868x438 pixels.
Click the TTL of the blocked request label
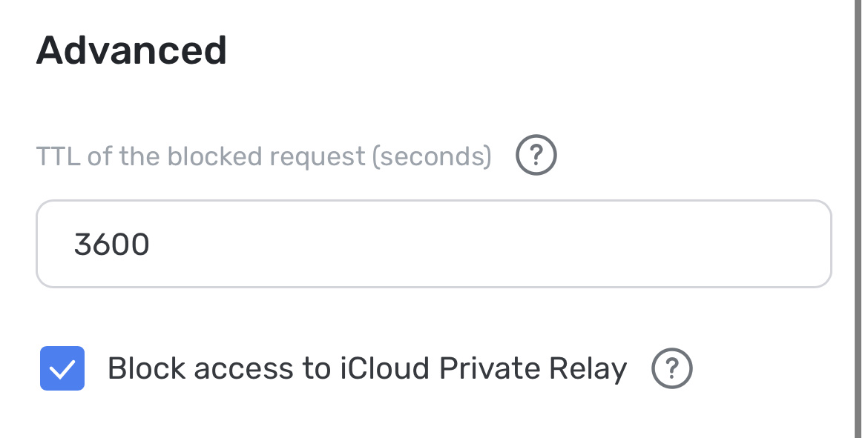tap(264, 155)
